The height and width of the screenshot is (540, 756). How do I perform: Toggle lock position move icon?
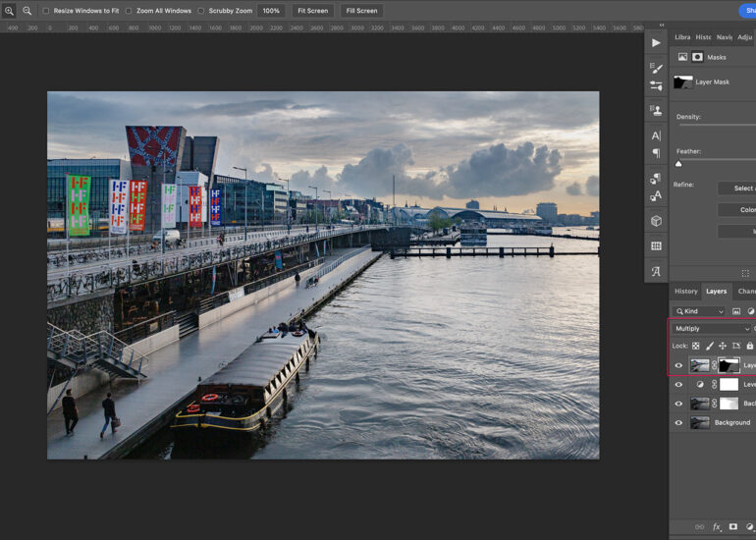coord(723,346)
